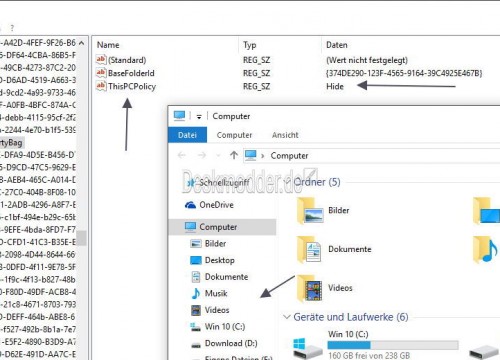Open Bilder under Computer in navigation pane

tap(215, 244)
